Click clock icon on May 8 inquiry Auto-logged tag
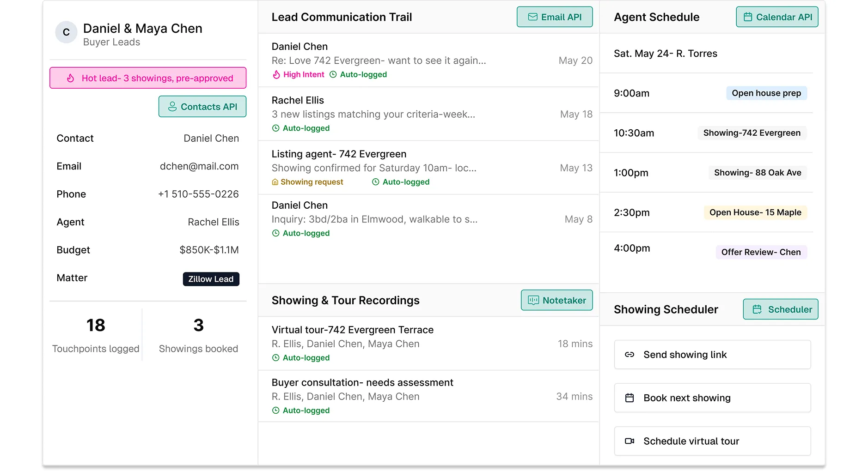This screenshot has height=471, width=868. click(x=275, y=233)
